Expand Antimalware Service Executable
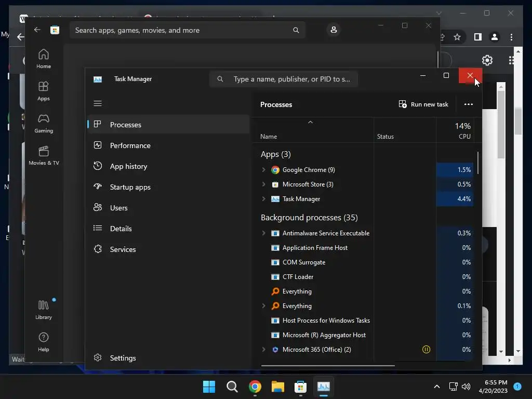The width and height of the screenshot is (532, 399). 263,233
